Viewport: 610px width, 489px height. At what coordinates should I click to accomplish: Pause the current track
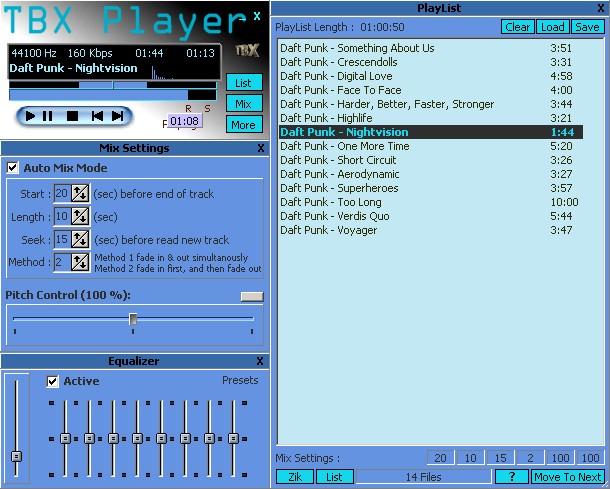(x=47, y=116)
